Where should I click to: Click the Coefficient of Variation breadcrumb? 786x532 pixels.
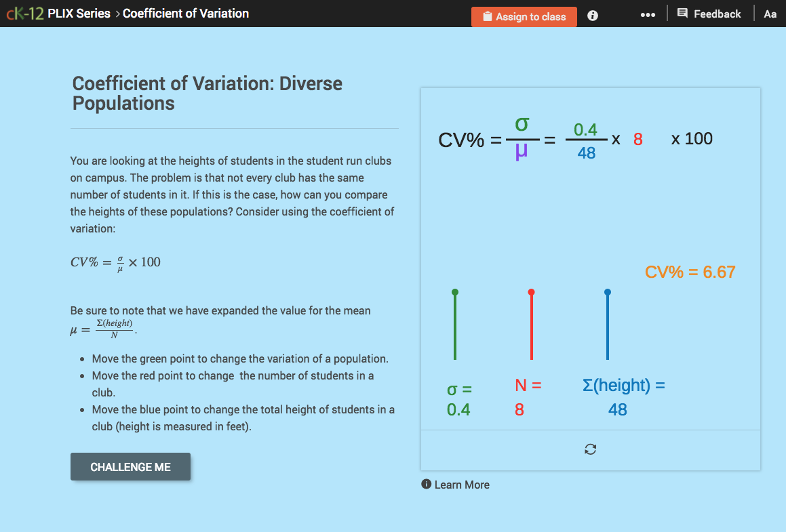tap(185, 13)
